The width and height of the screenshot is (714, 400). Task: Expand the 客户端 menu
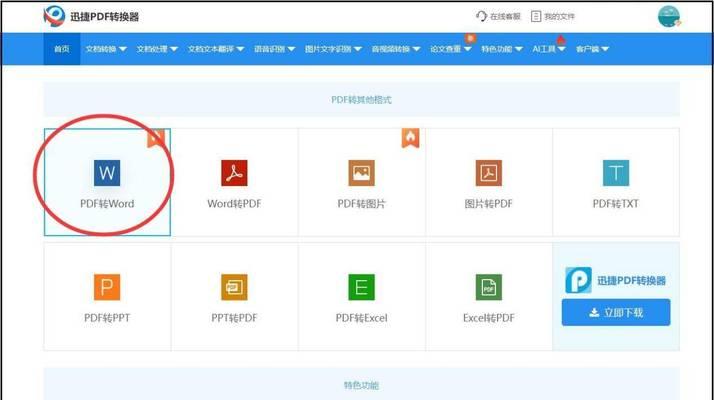tap(592, 49)
